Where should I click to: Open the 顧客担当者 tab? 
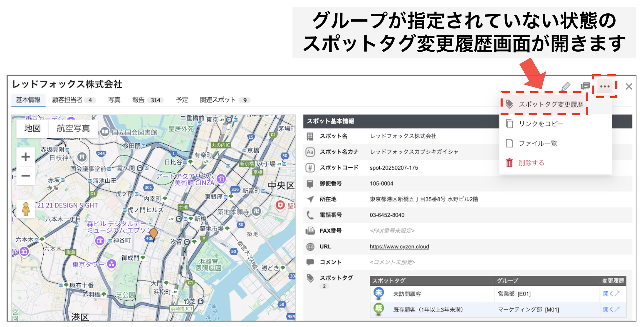click(74, 100)
